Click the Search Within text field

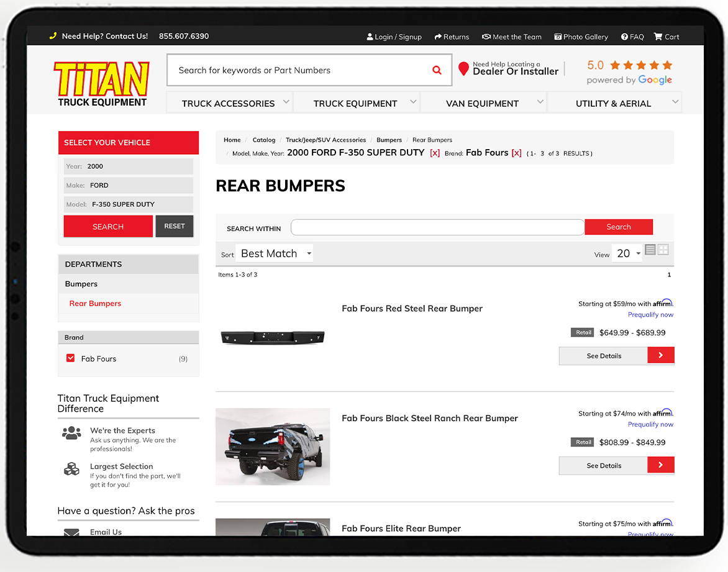437,227
